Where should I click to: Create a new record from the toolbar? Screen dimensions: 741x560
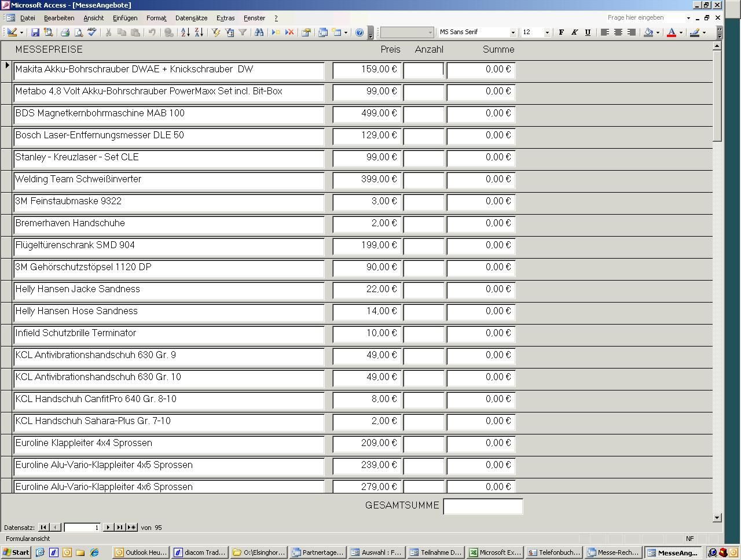[276, 32]
